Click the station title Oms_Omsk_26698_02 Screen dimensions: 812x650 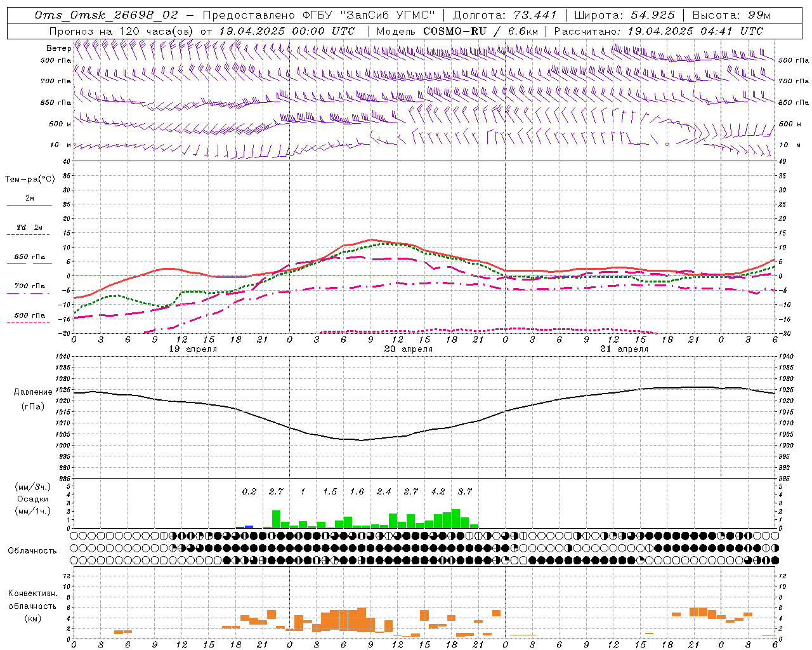coord(107,15)
